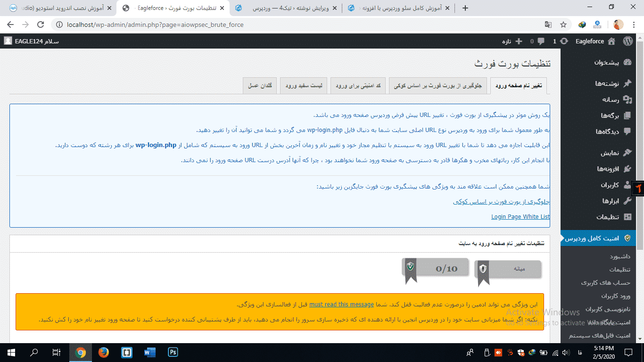Image resolution: width=644 pixels, height=362 pixels.
Task: Open the سلام EAGLE124 account menu
Action: [x=31, y=41]
